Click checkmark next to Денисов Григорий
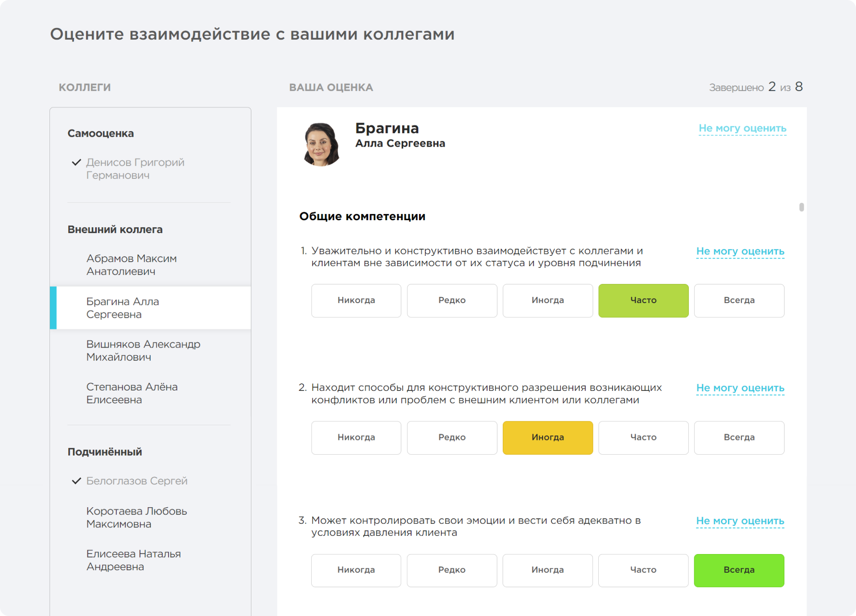 [76, 162]
